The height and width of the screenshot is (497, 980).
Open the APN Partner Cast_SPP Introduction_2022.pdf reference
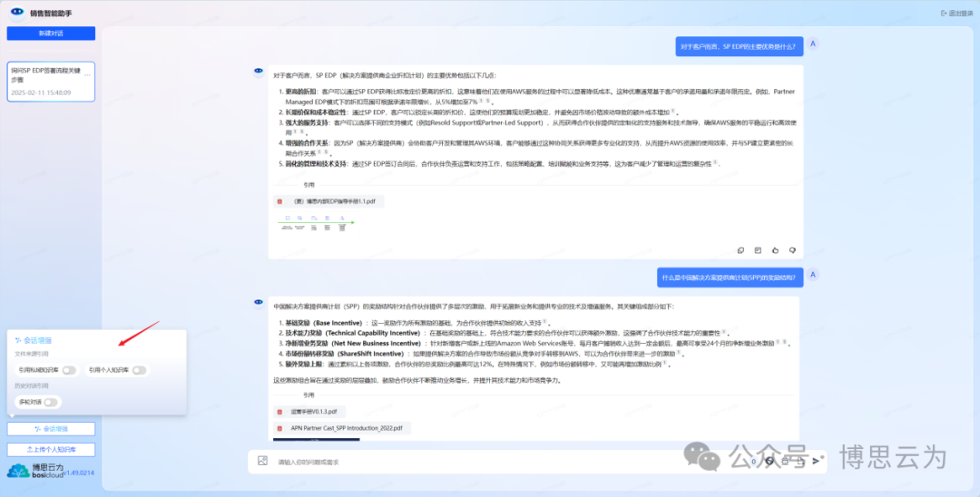[342, 428]
